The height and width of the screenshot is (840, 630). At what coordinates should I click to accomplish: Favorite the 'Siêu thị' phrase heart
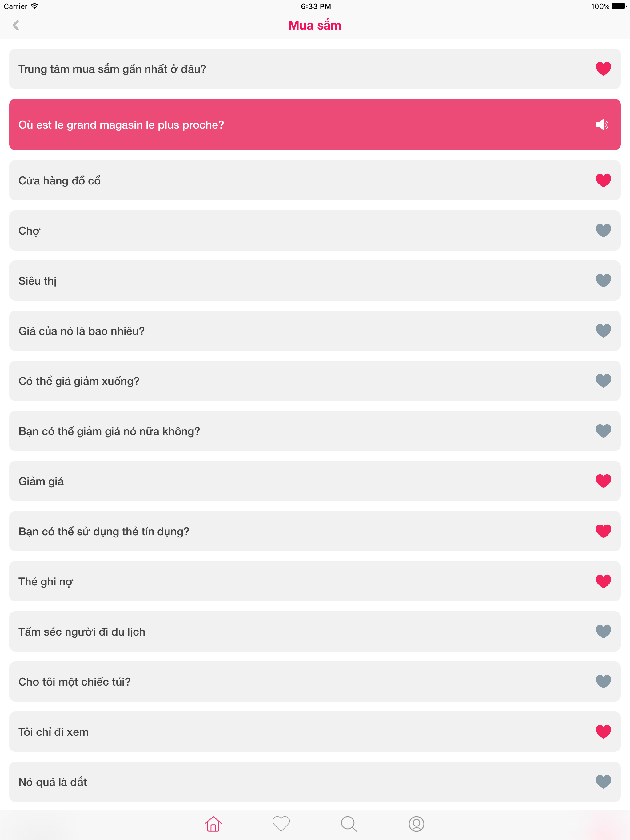pos(603,281)
